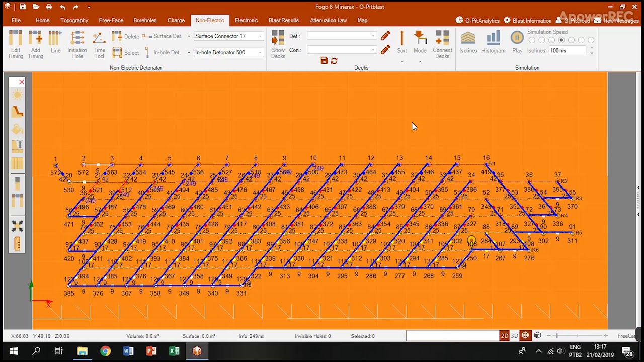Click the pencil icon beside Con. field
Image resolution: width=644 pixels, height=362 pixels.
point(385,50)
